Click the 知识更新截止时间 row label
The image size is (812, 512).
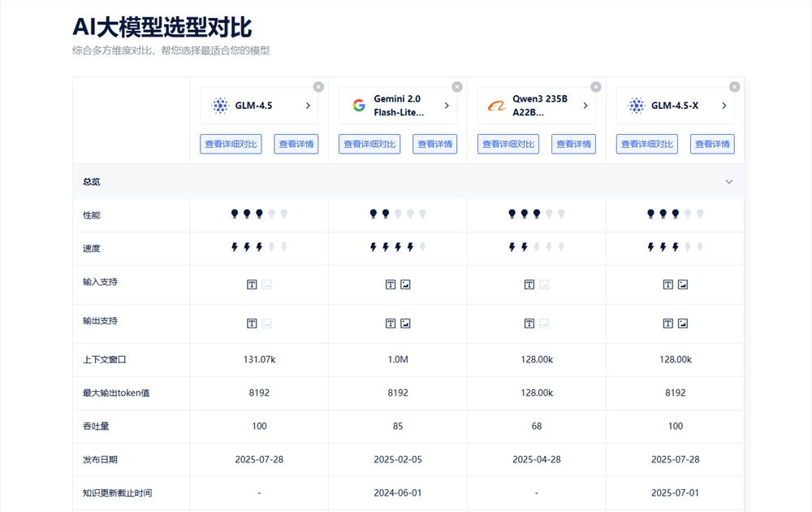[118, 492]
